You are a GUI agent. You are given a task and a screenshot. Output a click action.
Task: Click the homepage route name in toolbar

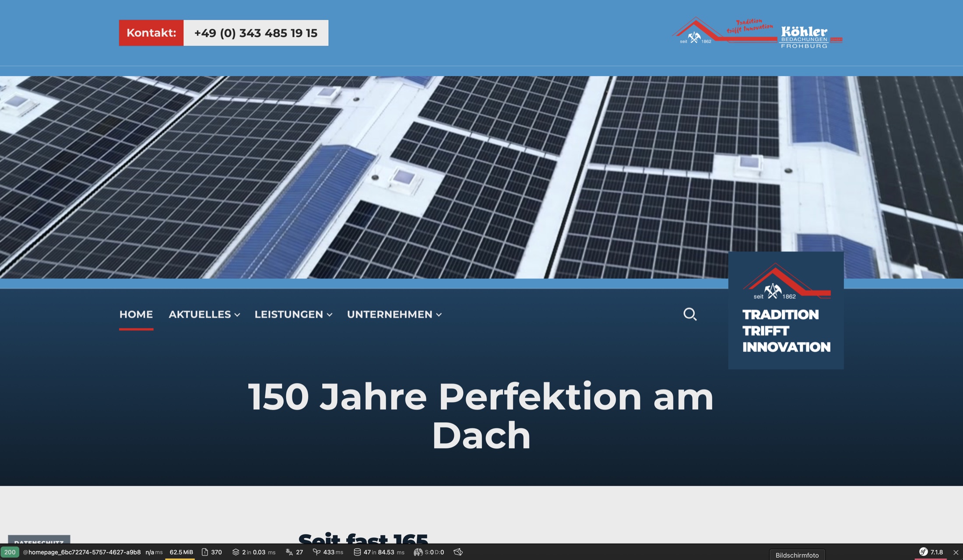point(82,552)
